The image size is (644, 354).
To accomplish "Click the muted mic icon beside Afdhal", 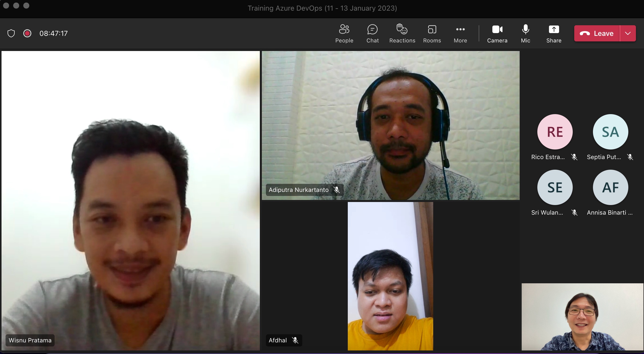I will (295, 340).
